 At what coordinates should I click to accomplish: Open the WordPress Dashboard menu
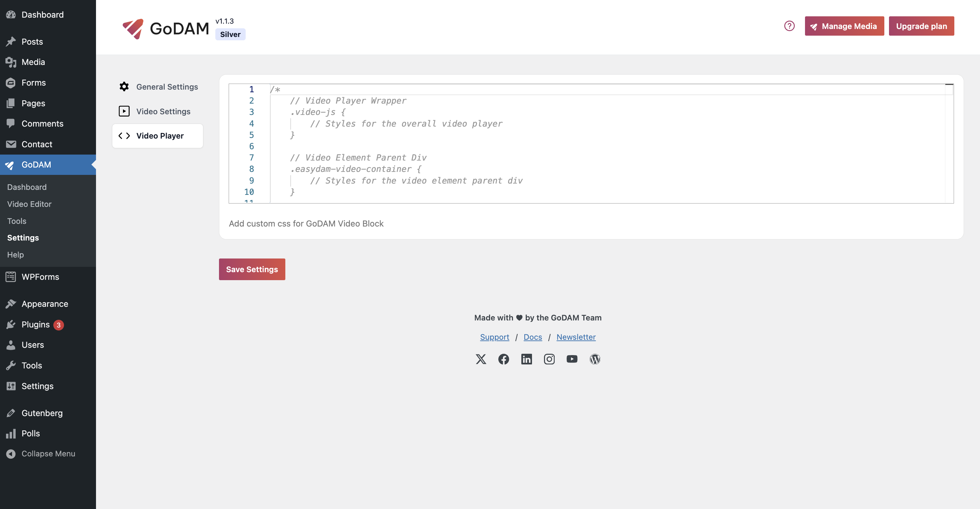(x=48, y=14)
